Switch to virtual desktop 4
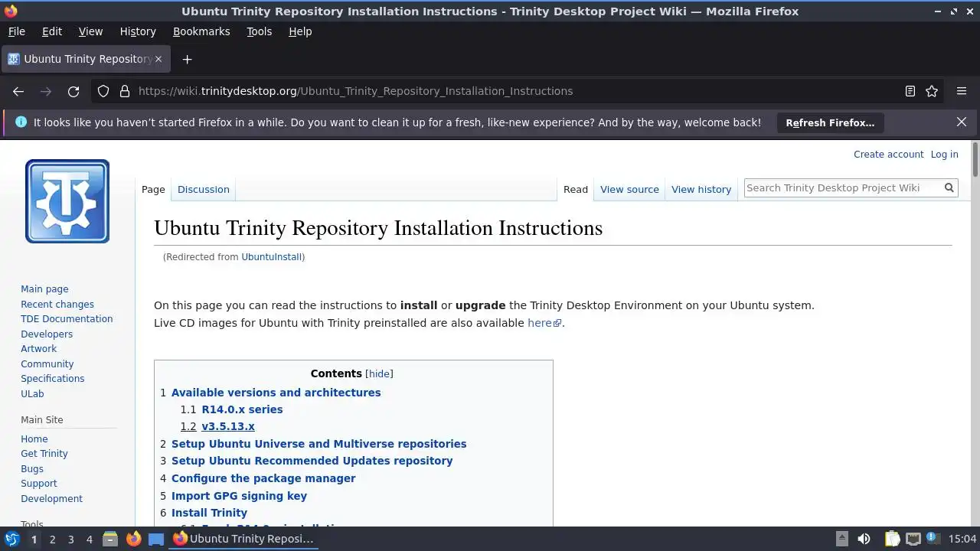The width and height of the screenshot is (980, 551). point(89,540)
